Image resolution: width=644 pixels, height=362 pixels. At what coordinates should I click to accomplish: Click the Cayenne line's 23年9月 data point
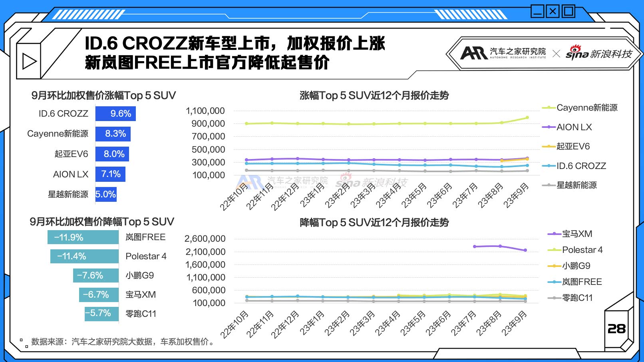pyautogui.click(x=527, y=117)
